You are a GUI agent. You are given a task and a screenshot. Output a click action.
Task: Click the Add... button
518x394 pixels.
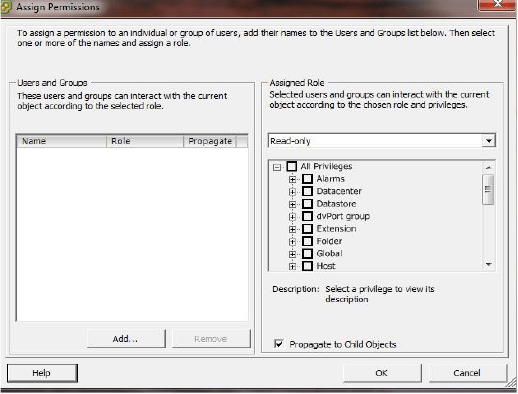pyautogui.click(x=126, y=339)
